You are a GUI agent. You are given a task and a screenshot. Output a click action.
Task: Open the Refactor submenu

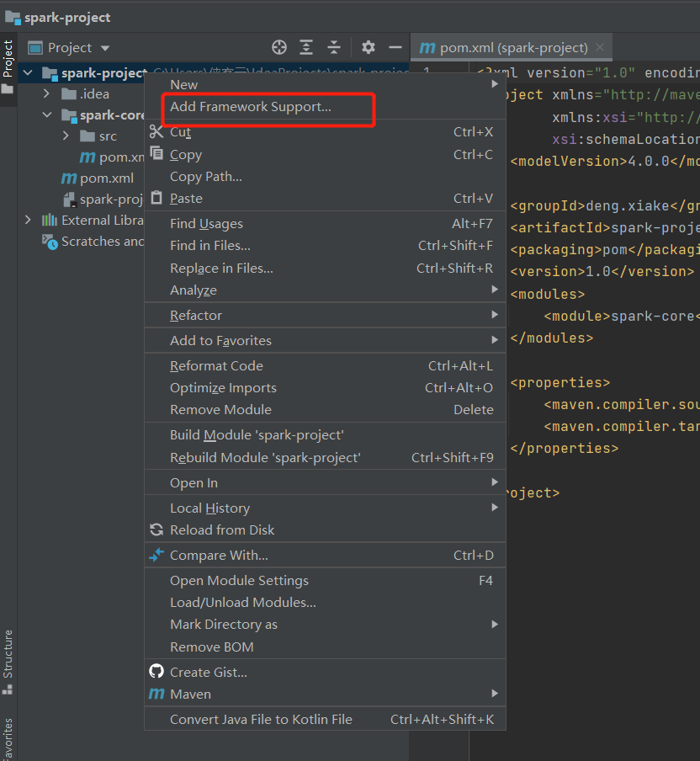tap(325, 315)
